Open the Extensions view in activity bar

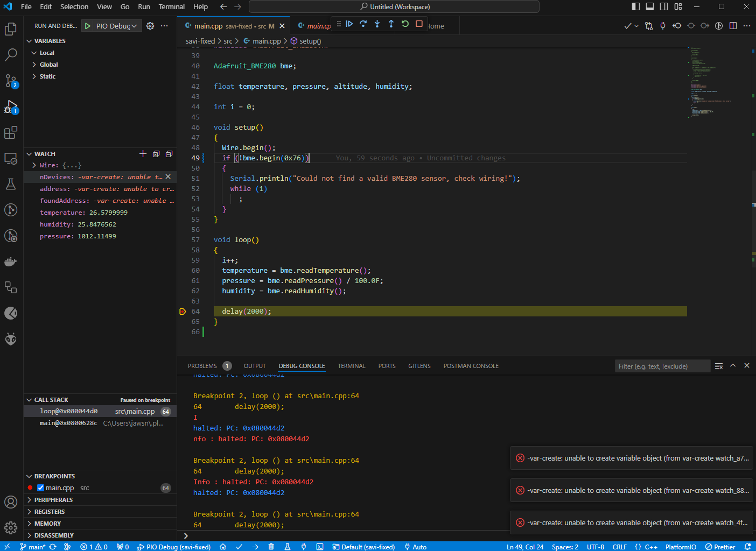pos(11,132)
